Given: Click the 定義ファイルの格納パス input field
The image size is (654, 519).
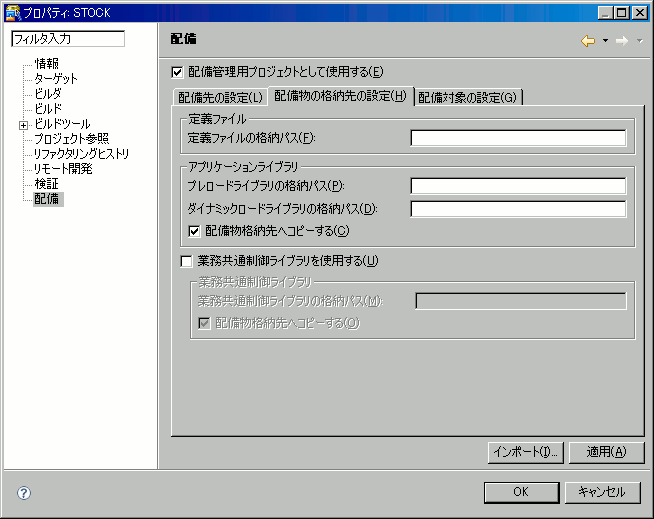Looking at the screenshot, I should 518,138.
